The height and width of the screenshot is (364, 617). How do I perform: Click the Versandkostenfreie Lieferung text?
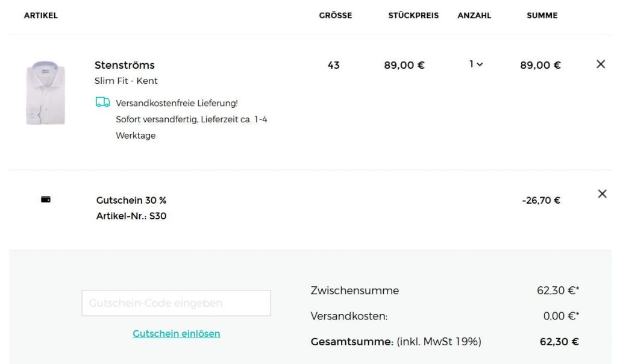coord(177,103)
